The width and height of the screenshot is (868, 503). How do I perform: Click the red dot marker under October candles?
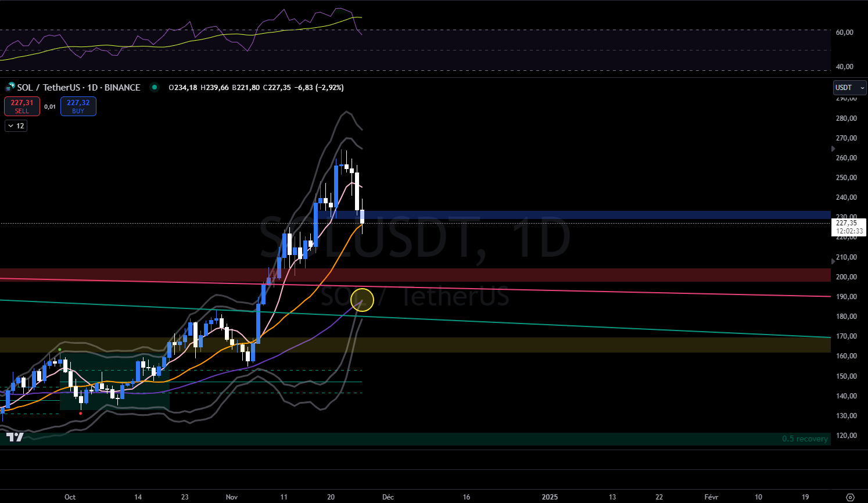tap(80, 413)
